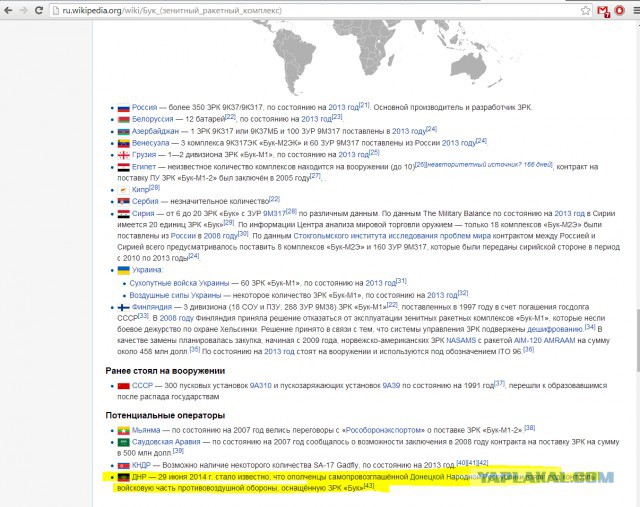Open the ДНР link
The width and height of the screenshot is (640, 507).
139,477
